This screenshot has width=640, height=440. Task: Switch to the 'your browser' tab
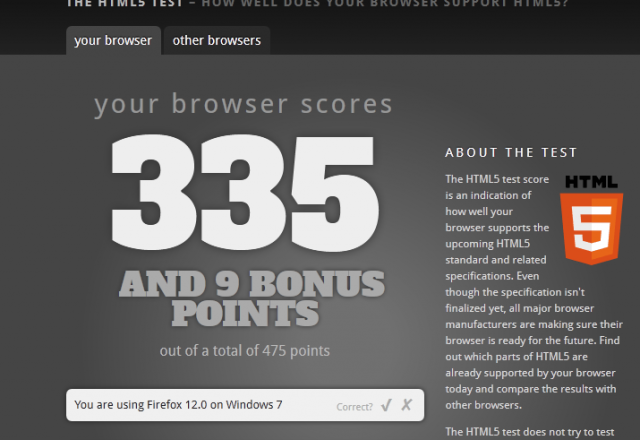(113, 40)
